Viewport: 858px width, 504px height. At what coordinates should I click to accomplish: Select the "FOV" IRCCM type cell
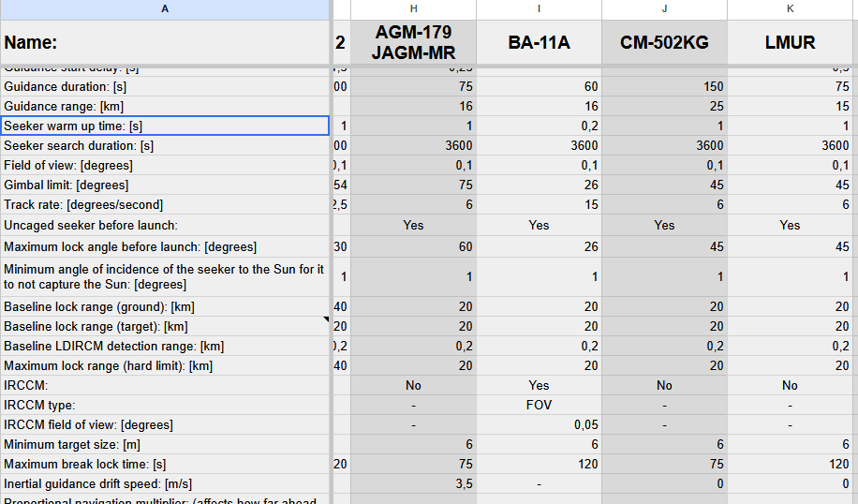pyautogui.click(x=539, y=406)
